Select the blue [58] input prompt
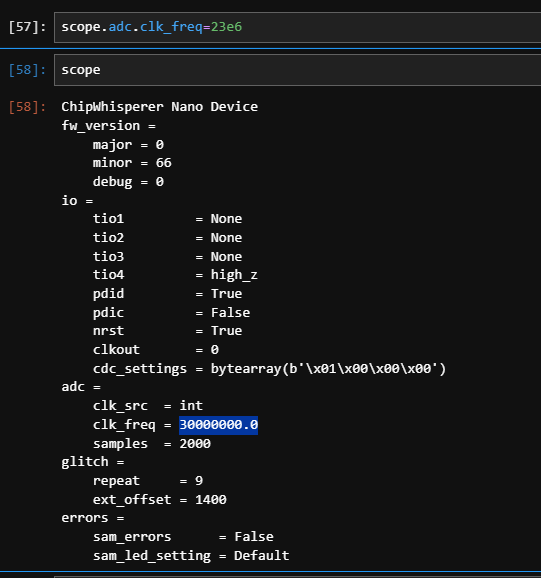 click(x=27, y=70)
